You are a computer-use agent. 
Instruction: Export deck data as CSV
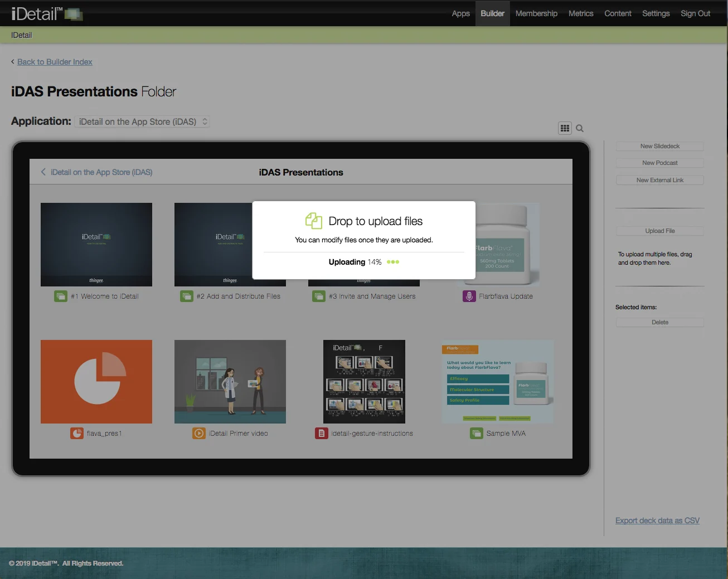coord(657,520)
